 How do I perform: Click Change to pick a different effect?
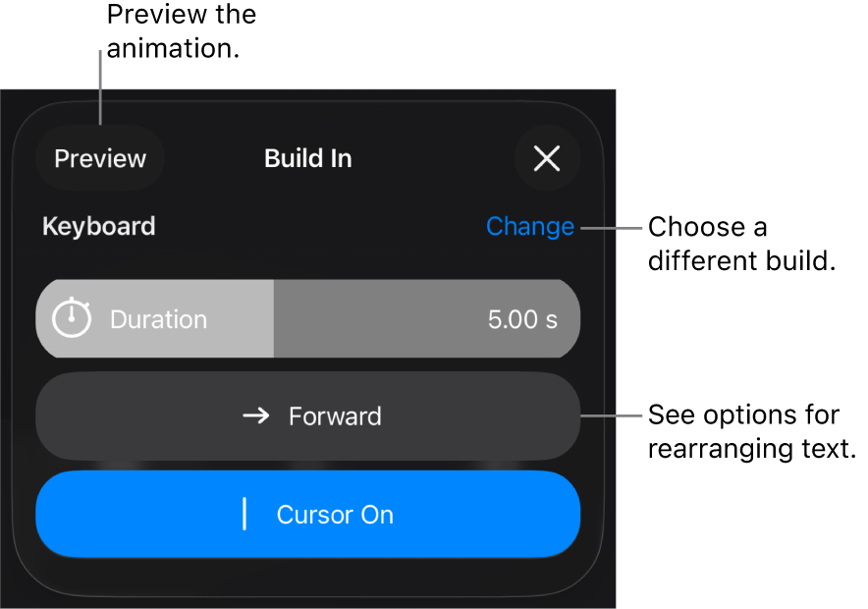(529, 226)
